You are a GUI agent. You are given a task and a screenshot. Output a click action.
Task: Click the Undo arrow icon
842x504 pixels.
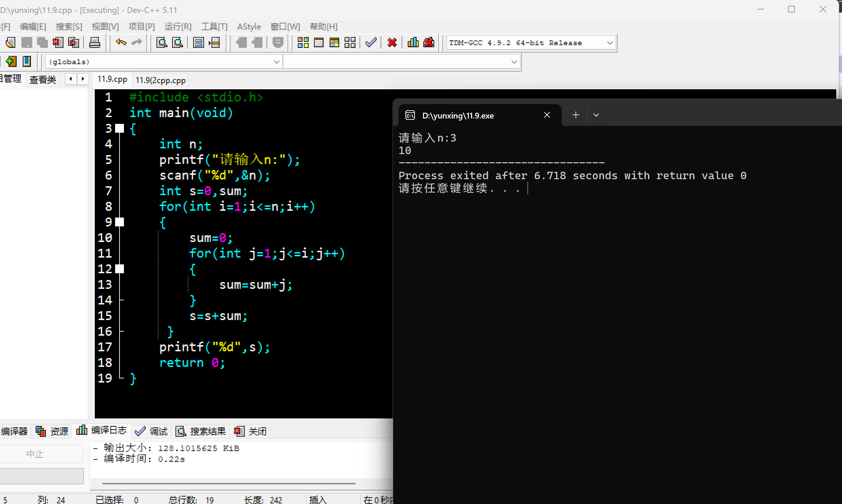(x=121, y=42)
